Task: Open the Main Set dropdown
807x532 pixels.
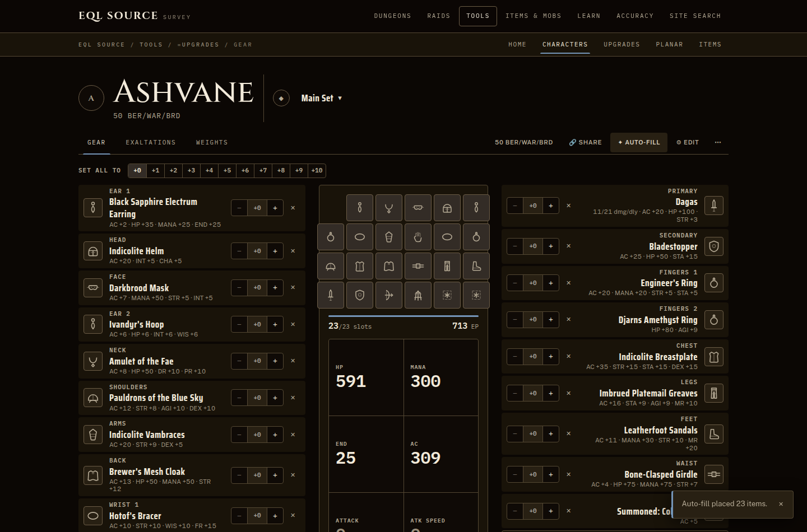Action: coord(322,98)
